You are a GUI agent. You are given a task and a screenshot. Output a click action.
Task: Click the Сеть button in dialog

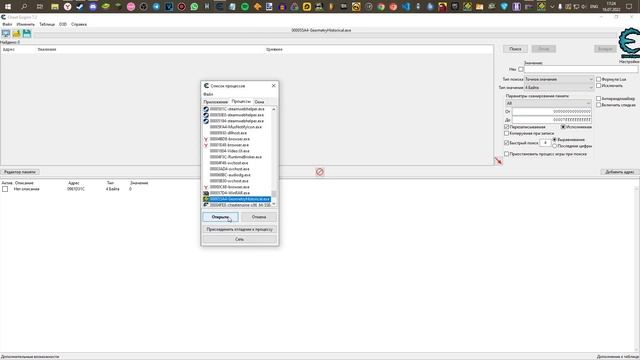click(240, 239)
